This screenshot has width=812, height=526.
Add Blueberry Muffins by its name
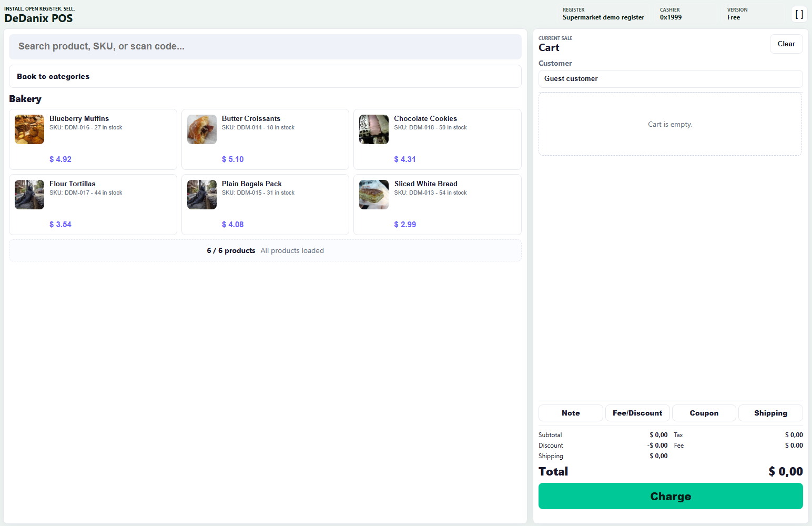(79, 118)
